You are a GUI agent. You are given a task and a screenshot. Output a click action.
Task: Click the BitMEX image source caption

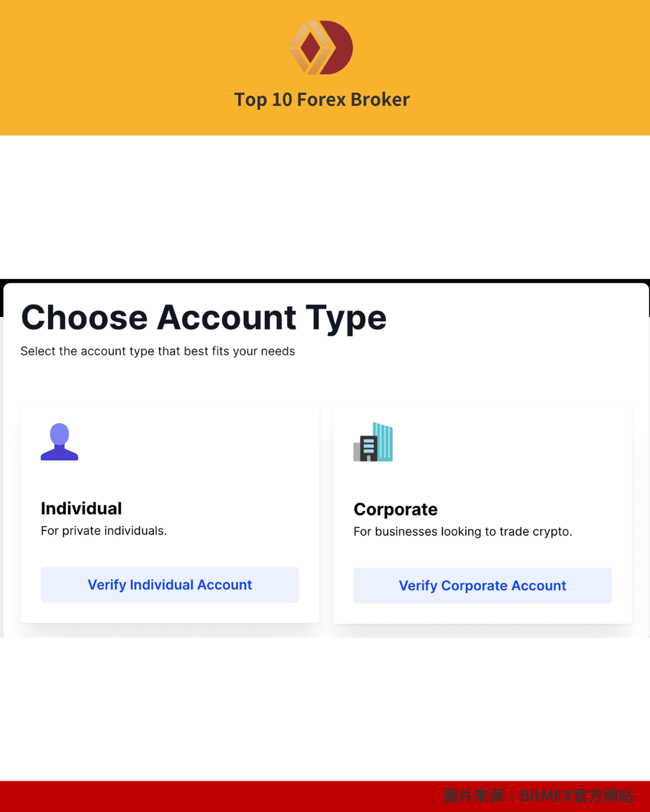(538, 796)
